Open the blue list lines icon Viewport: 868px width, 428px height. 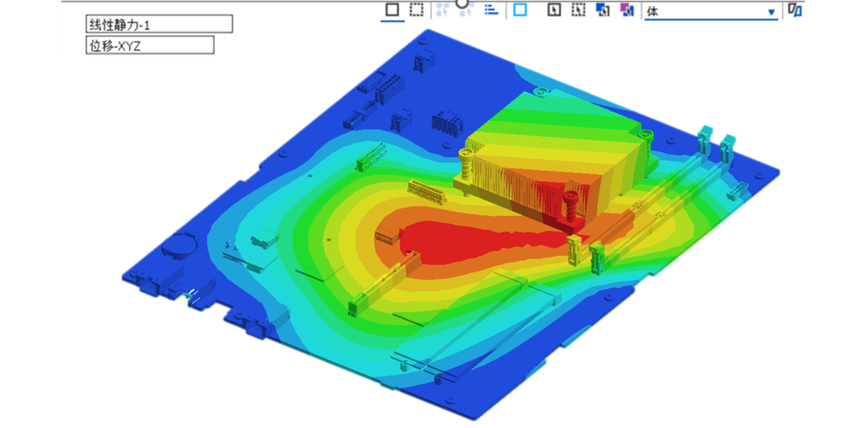tap(491, 10)
